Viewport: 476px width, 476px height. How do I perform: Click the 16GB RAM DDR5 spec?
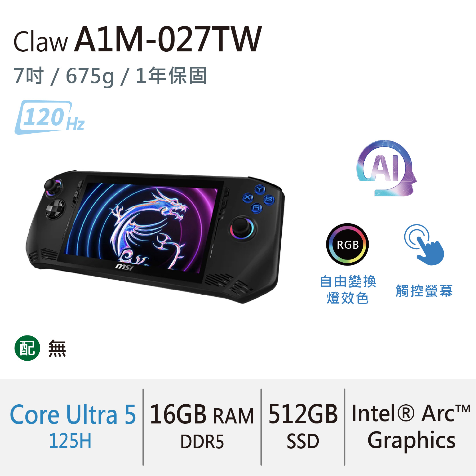pos(202,426)
